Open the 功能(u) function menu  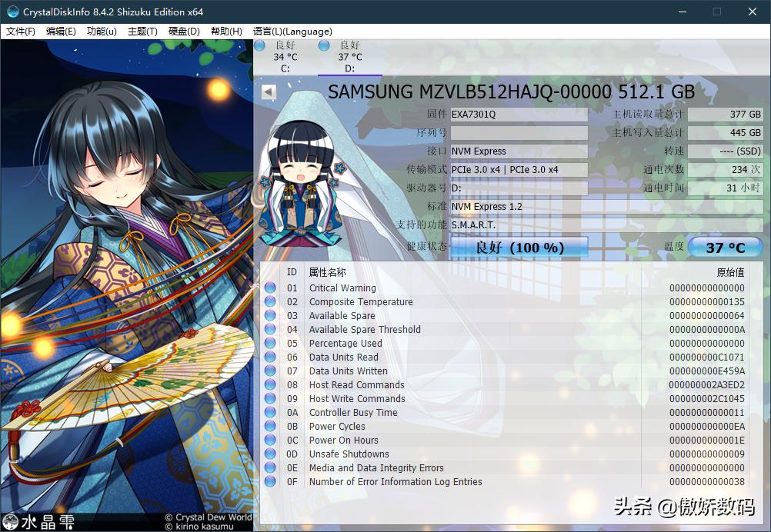pyautogui.click(x=102, y=32)
